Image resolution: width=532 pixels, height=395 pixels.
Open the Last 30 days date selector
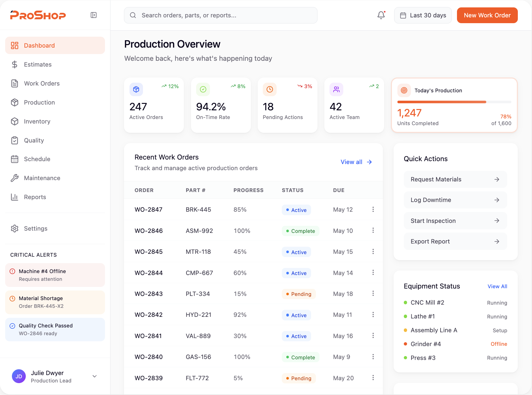coord(423,15)
